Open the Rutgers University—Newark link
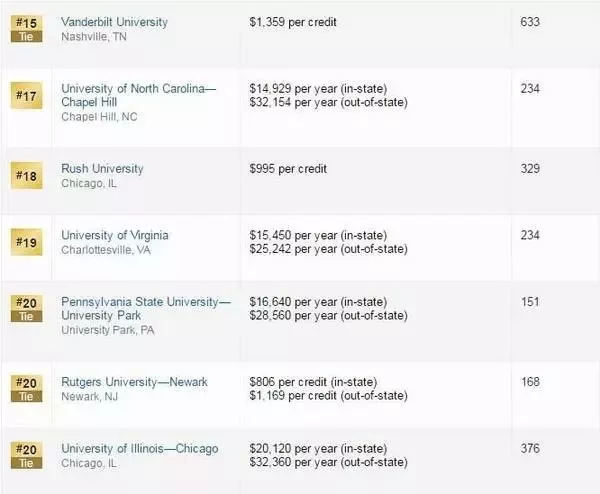 point(134,382)
